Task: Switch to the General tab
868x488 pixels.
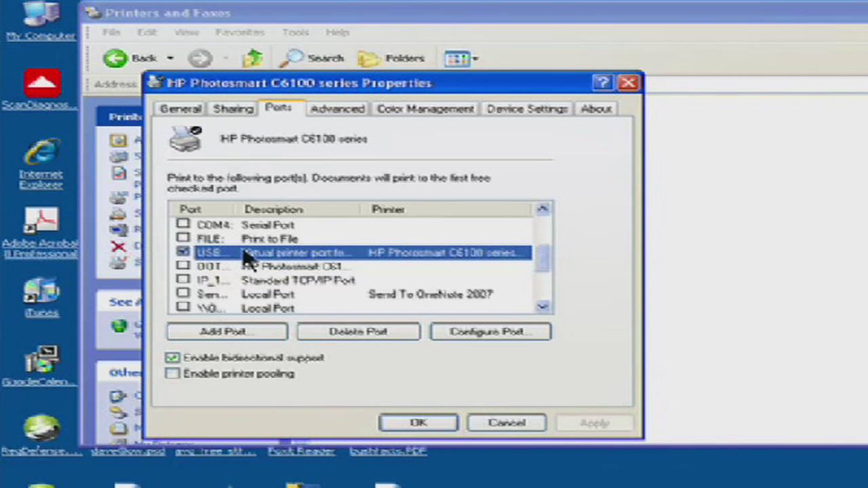Action: (180, 108)
